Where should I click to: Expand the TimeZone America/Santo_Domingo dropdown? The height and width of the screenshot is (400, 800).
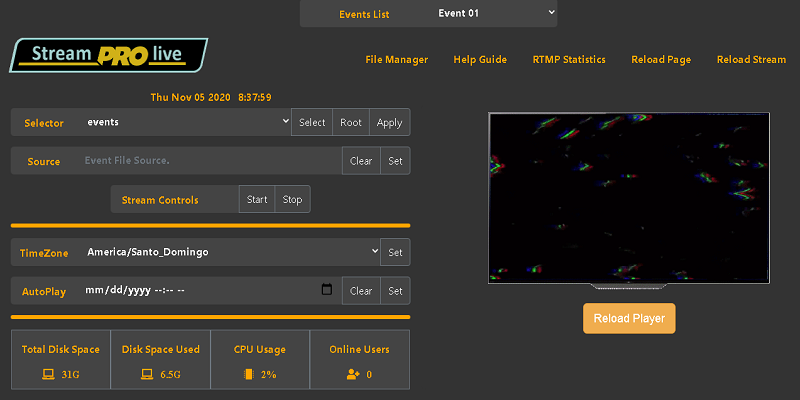[x=232, y=252]
